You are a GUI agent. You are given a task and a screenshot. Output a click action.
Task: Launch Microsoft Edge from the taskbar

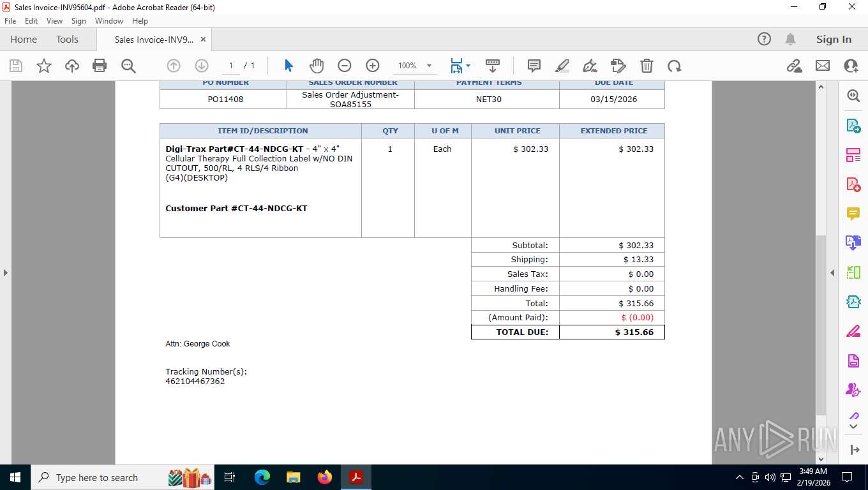tap(262, 477)
